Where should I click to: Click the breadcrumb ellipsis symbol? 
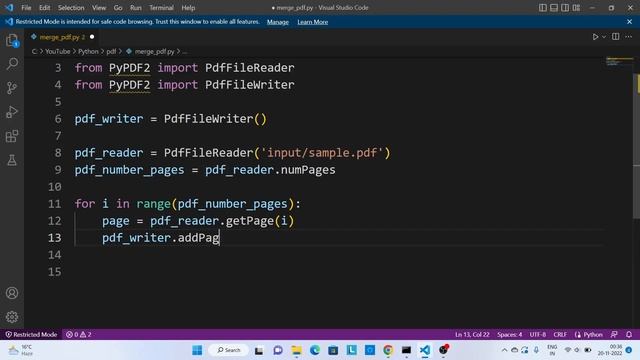pyautogui.click(x=185, y=52)
